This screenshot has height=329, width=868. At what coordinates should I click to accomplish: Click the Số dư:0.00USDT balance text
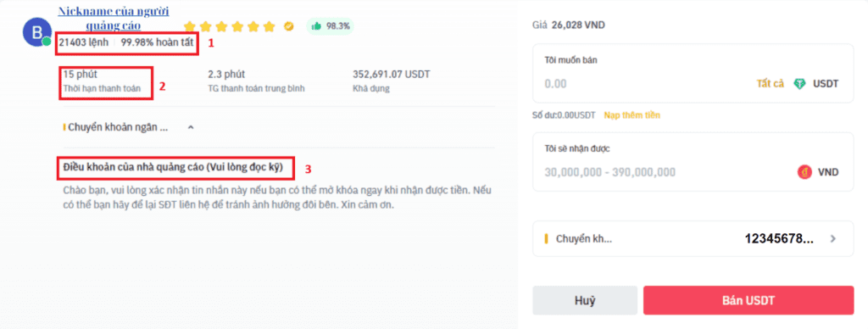564,115
